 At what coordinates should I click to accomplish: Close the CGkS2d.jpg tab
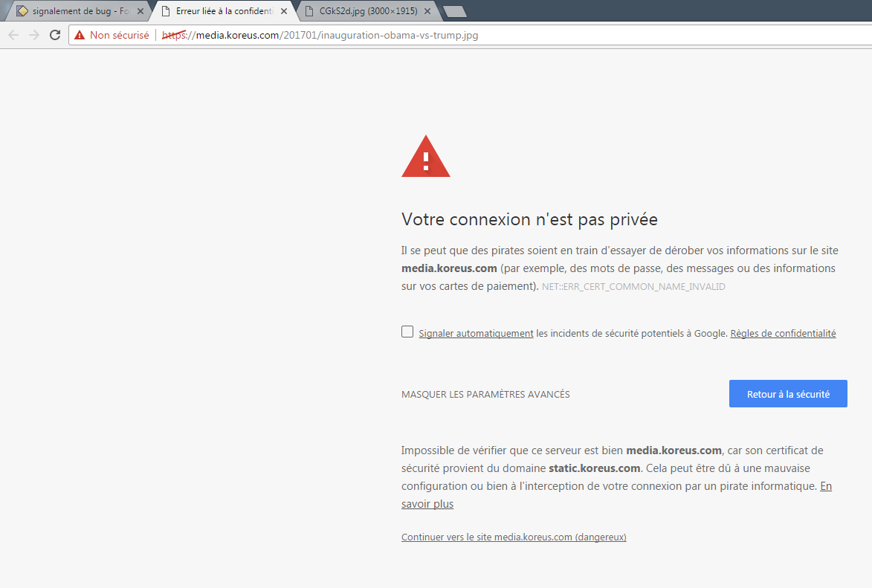pos(427,11)
